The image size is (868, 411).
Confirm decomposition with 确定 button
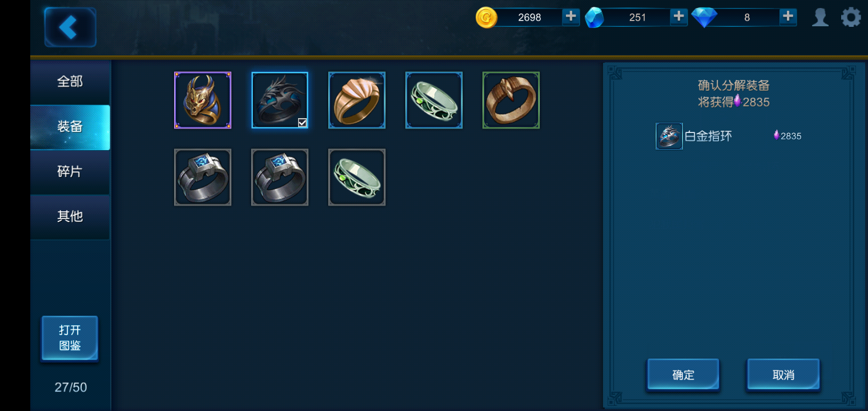point(683,374)
